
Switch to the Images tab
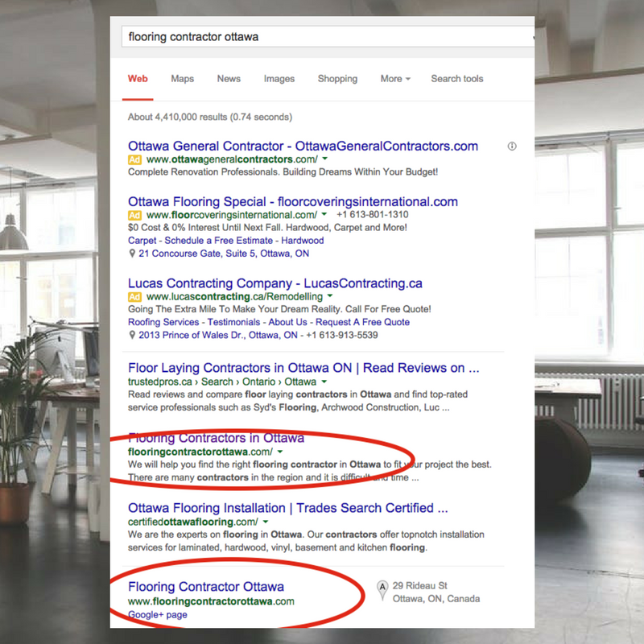coord(279,79)
